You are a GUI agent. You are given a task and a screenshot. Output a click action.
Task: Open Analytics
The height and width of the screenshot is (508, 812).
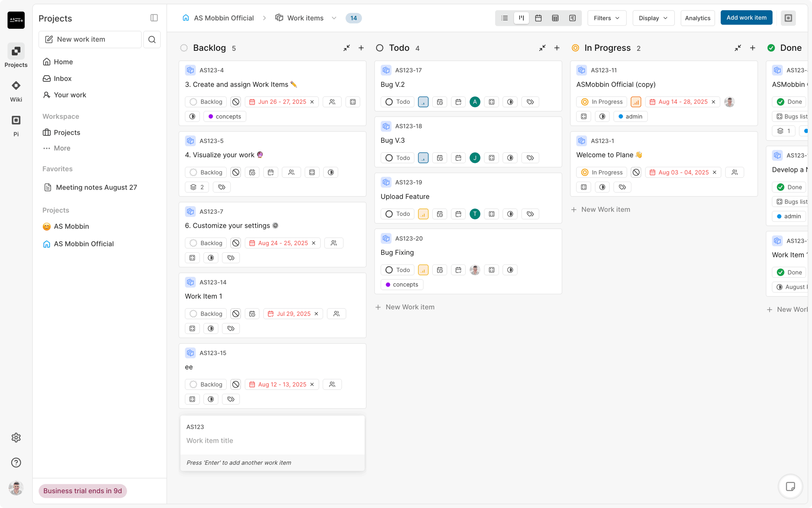coord(697,18)
